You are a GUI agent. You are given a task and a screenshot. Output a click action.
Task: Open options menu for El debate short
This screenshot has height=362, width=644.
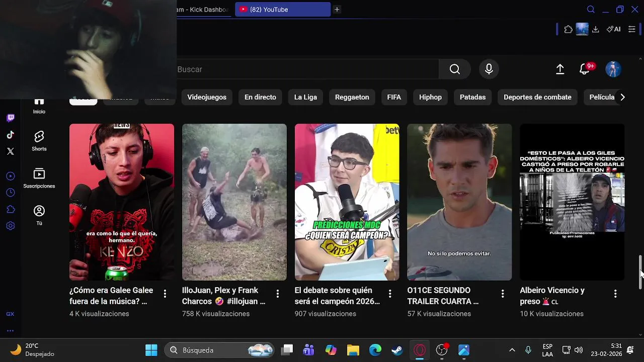point(390,294)
